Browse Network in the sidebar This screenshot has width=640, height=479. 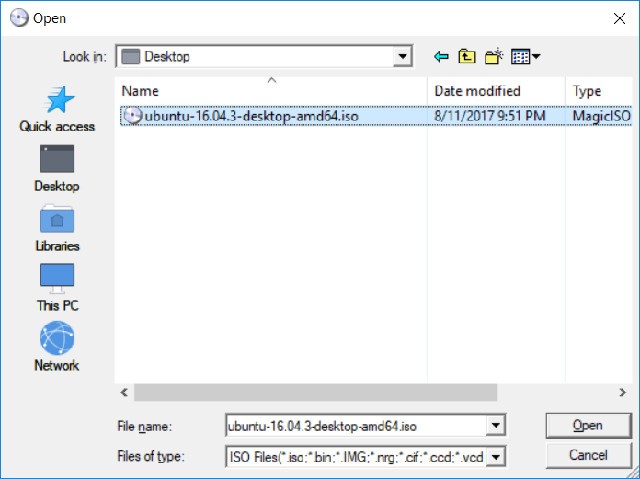[x=57, y=347]
